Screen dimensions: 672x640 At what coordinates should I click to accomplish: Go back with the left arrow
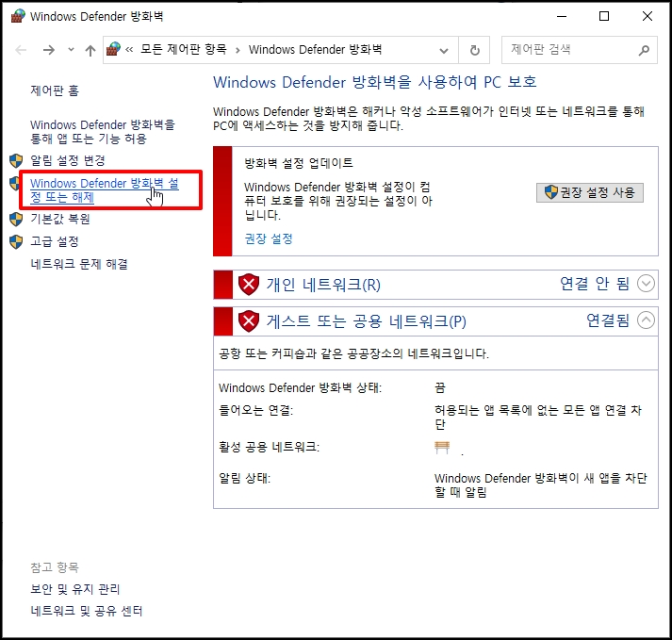pyautogui.click(x=21, y=50)
